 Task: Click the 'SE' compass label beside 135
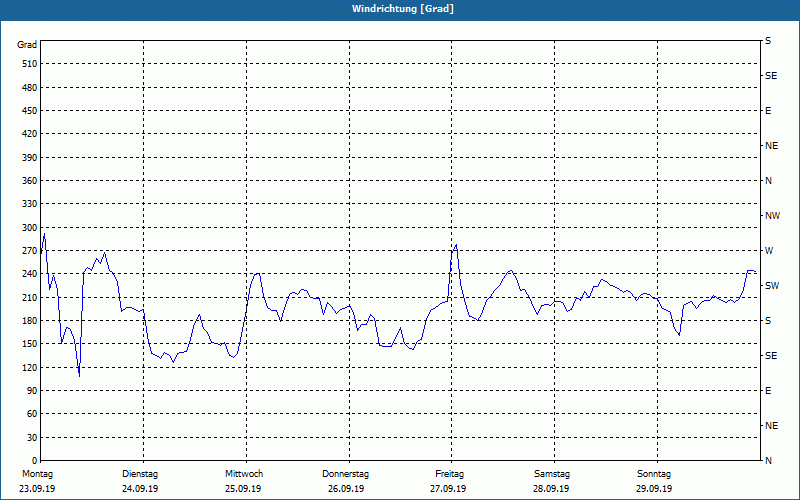point(771,356)
